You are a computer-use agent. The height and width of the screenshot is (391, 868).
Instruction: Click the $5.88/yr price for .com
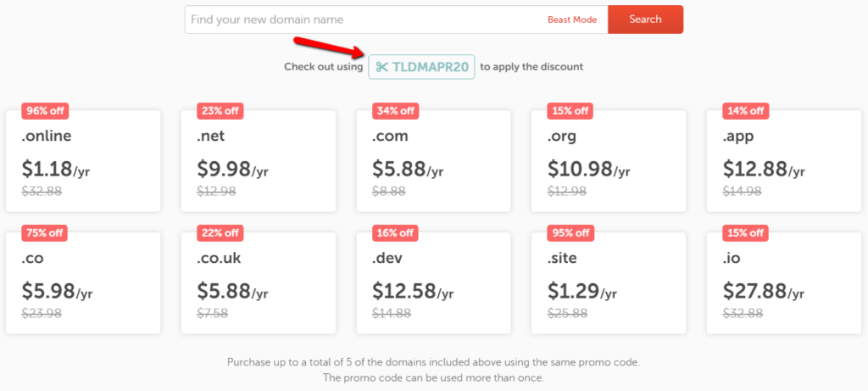[x=408, y=170]
